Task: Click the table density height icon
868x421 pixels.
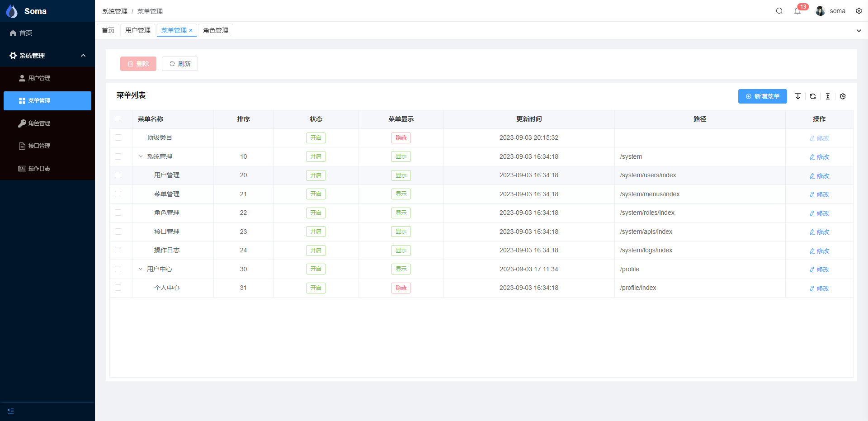Action: click(x=828, y=96)
